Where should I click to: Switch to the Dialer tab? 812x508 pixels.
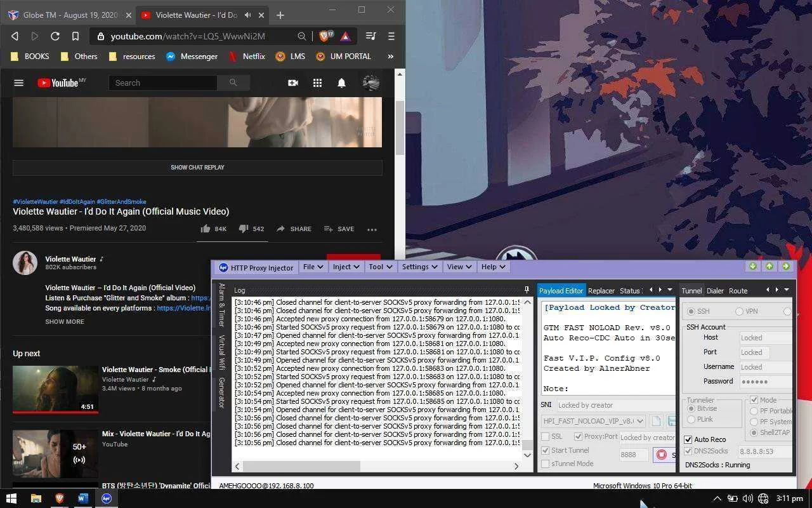tap(715, 290)
